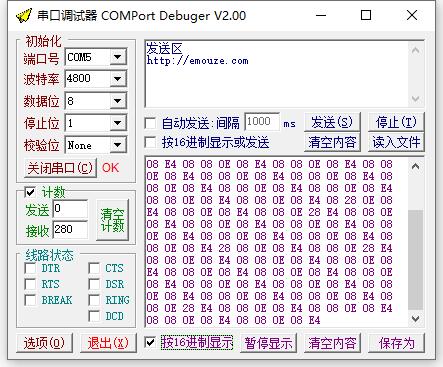Screen dimensions: 443x367
Task: Click the send area scroll up arrow
Action: [x=415, y=51]
